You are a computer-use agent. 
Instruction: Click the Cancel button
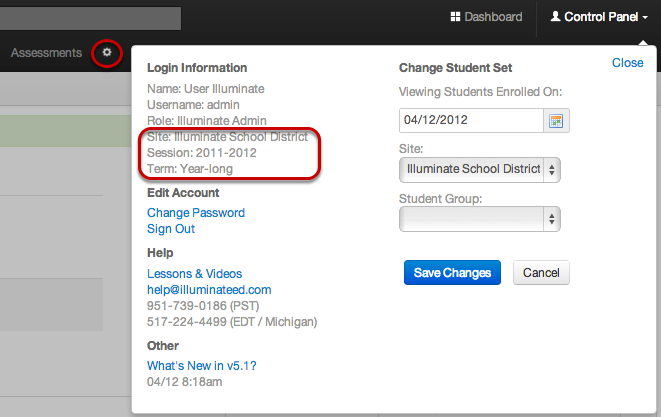coord(541,272)
